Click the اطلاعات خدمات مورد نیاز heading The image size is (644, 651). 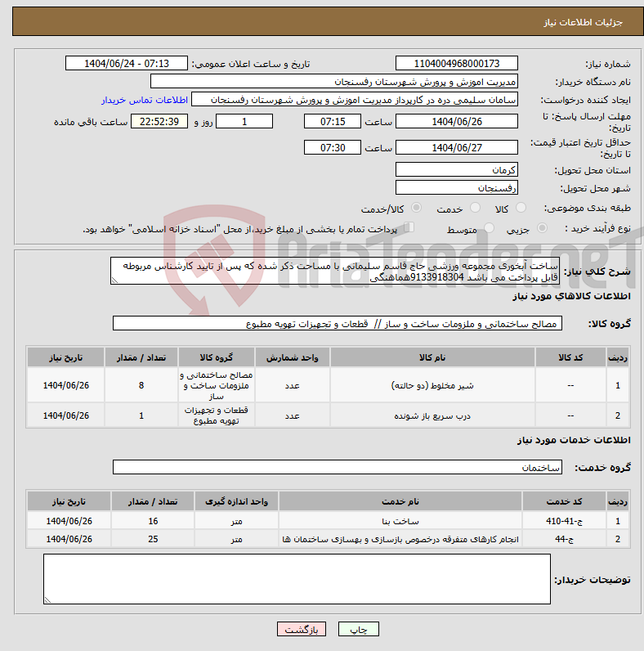[574, 440]
